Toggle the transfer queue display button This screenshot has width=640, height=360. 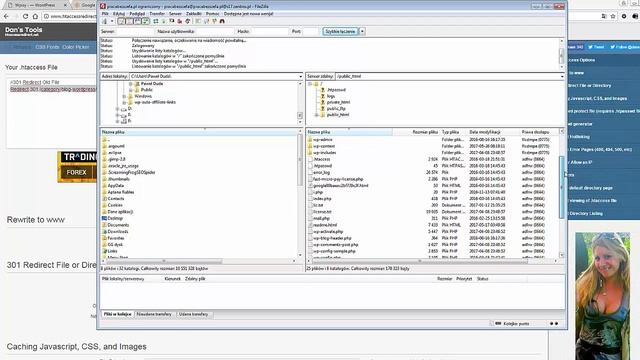coord(146,21)
